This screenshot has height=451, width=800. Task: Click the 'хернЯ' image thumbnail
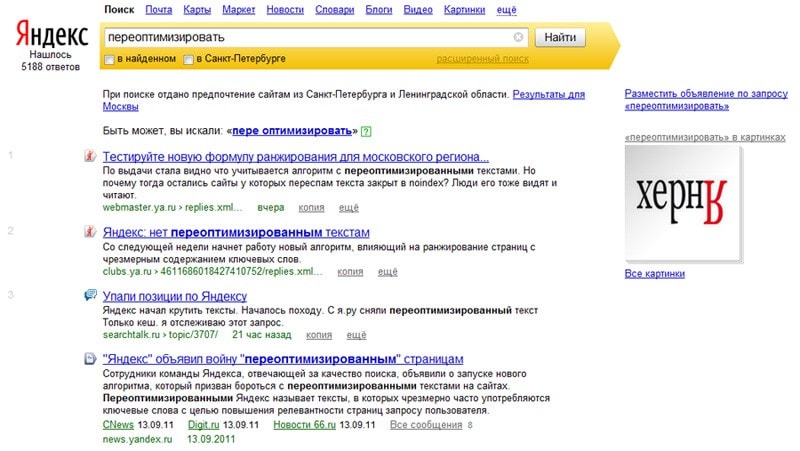[x=683, y=203]
